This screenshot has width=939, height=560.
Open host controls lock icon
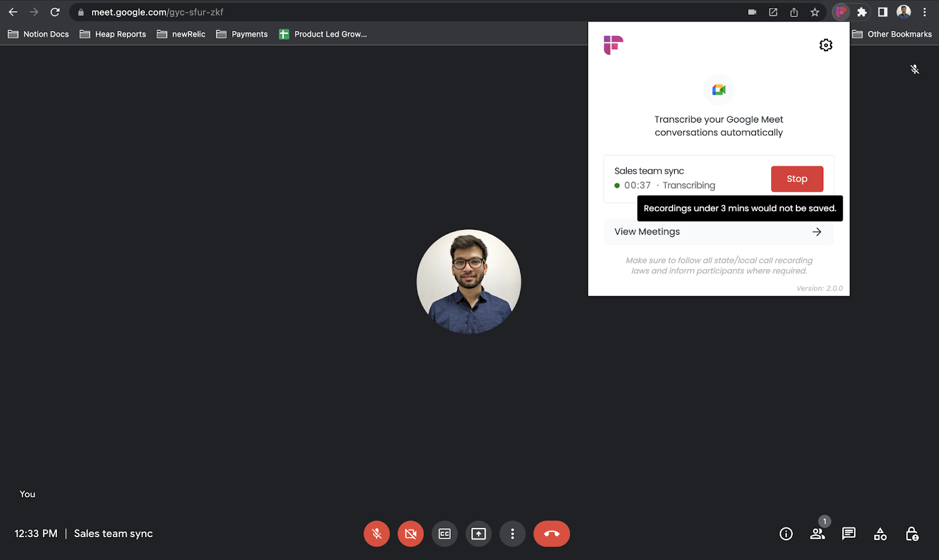(911, 534)
